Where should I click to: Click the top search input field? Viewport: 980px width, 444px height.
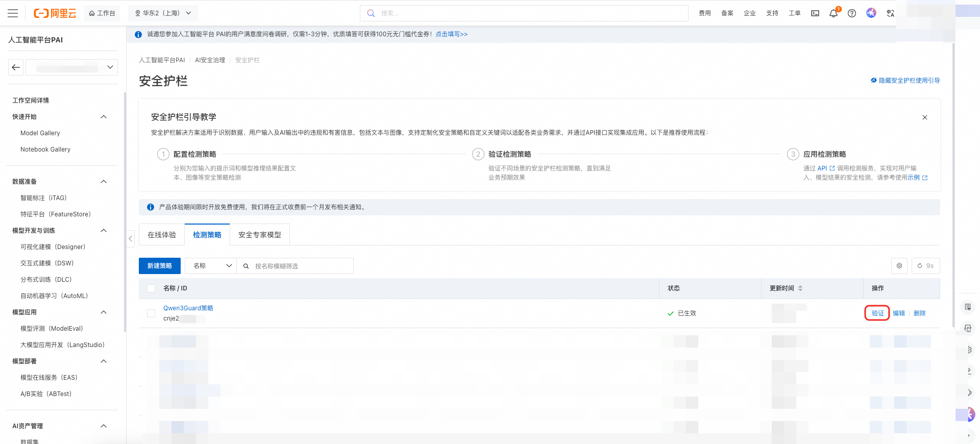524,13
